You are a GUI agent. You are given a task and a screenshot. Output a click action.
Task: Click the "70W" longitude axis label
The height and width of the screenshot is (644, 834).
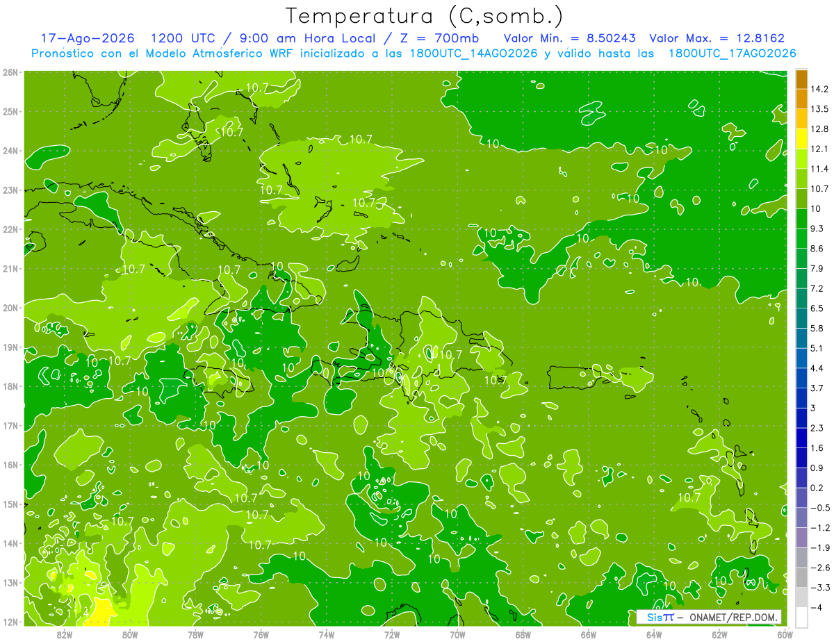coord(457,634)
